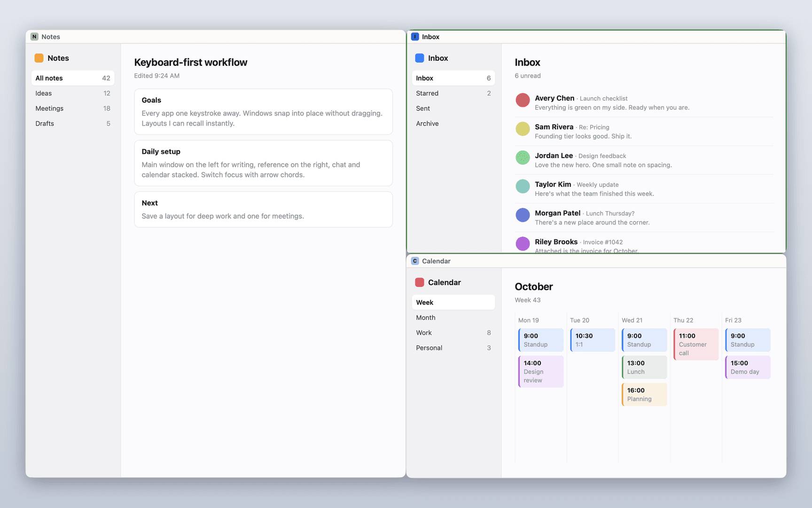Open the Ideas folder in Notes
Viewport: 812px width, 508px height.
(x=73, y=93)
